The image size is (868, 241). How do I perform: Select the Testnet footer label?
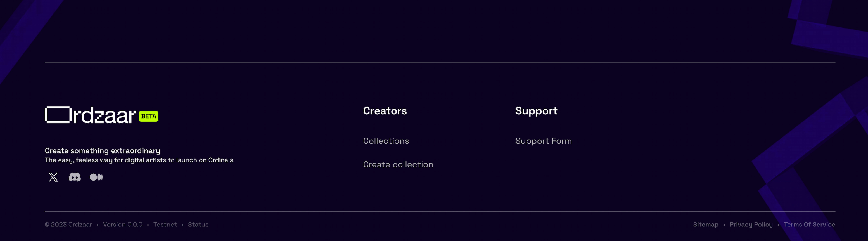165,225
